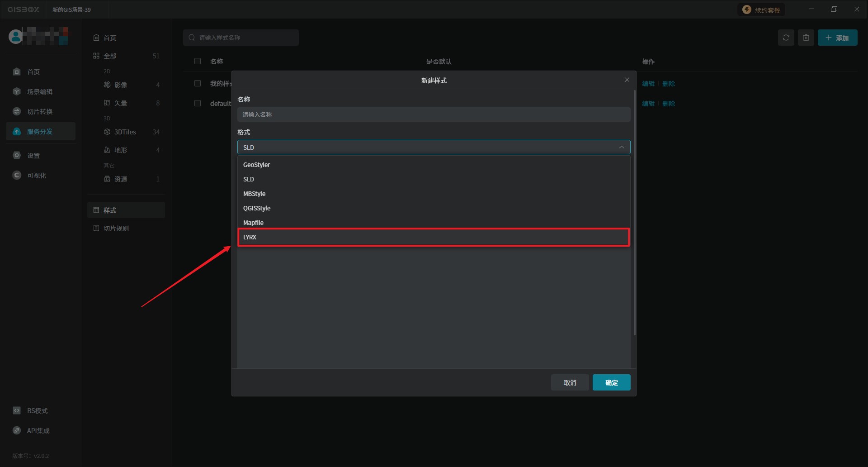The width and height of the screenshot is (868, 467).
Task: Close the 新建样式 dialog with X icon
Action: tap(627, 80)
